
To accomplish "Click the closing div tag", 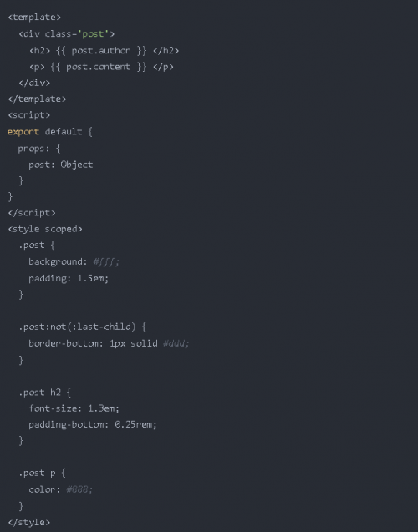I will click(x=34, y=83).
